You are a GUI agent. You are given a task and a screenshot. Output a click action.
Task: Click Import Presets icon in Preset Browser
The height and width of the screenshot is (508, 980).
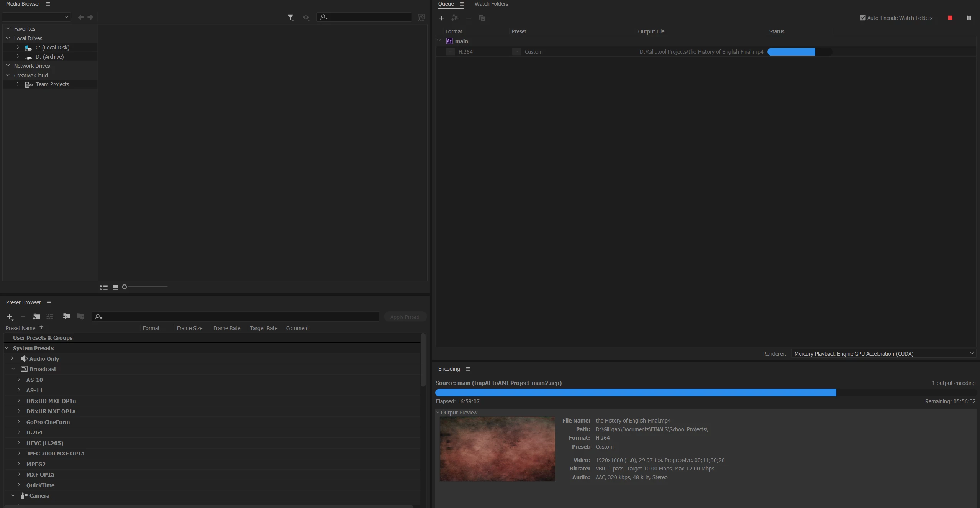pyautogui.click(x=66, y=316)
